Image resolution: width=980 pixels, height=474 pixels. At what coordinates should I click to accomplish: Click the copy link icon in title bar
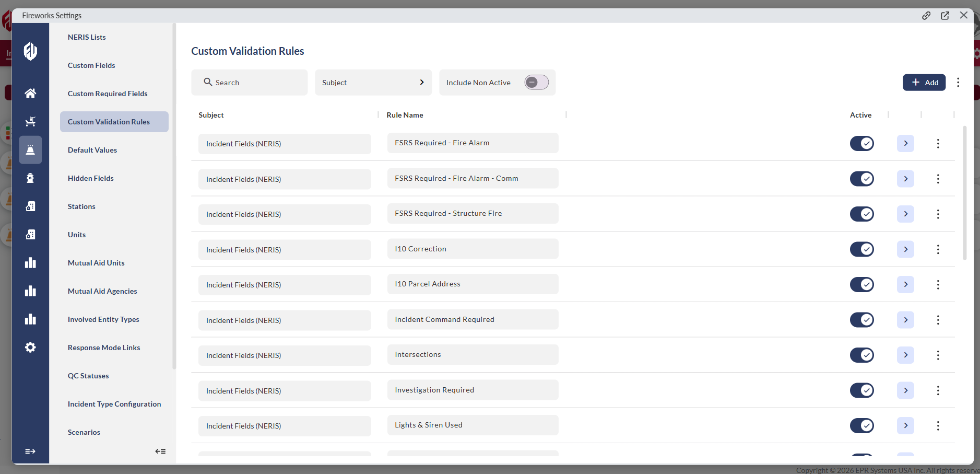(x=926, y=16)
